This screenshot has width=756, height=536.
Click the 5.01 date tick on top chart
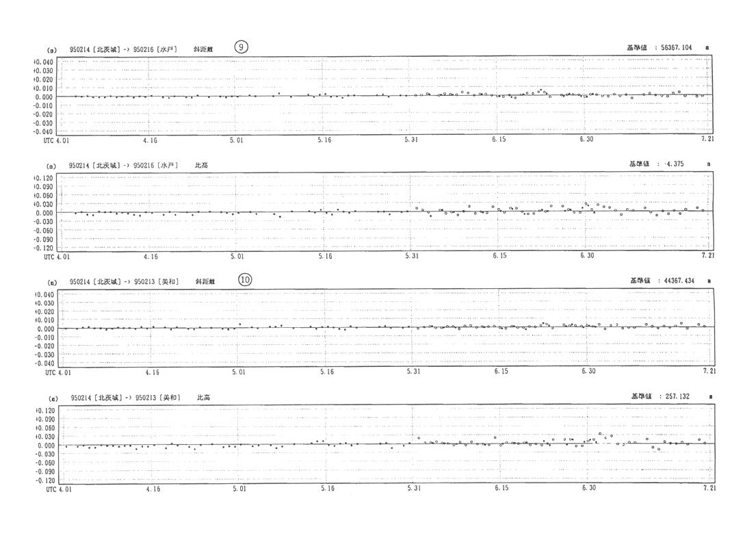click(x=236, y=140)
